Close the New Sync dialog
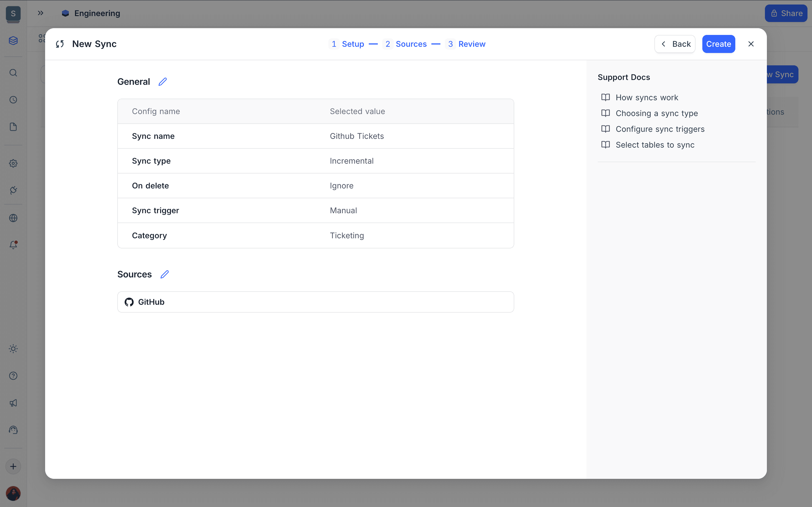812x507 pixels. point(751,44)
